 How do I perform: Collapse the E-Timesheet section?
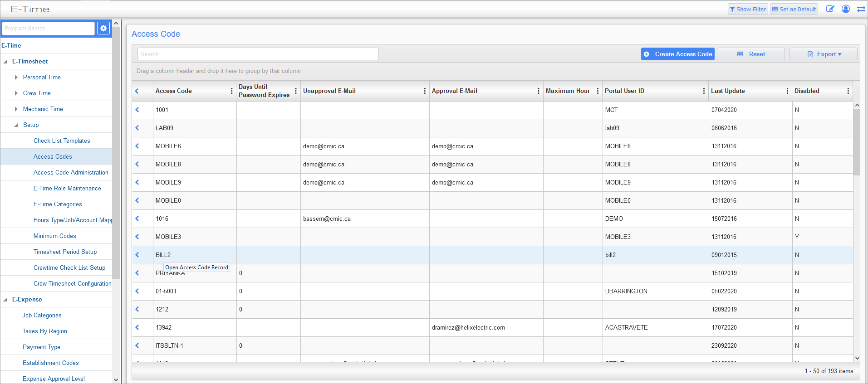[5, 62]
